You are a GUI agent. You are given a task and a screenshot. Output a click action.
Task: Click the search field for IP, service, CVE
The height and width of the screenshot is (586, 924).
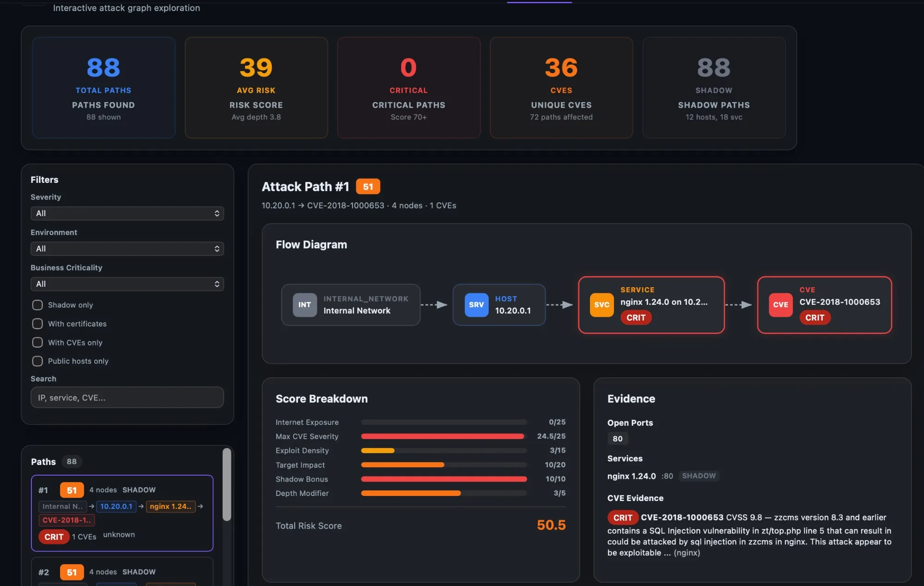(127, 397)
